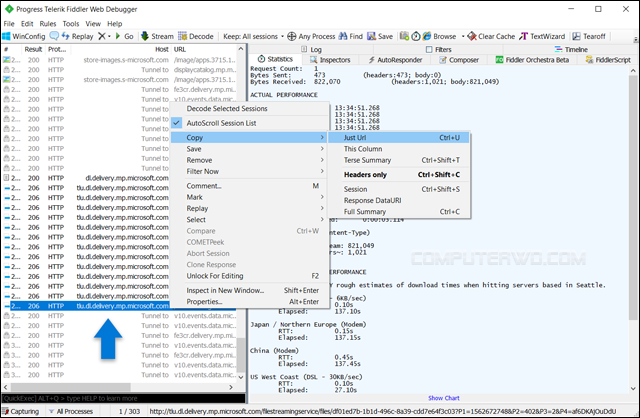The image size is (640, 418).
Task: Click the Show Chart link
Action: point(444,398)
